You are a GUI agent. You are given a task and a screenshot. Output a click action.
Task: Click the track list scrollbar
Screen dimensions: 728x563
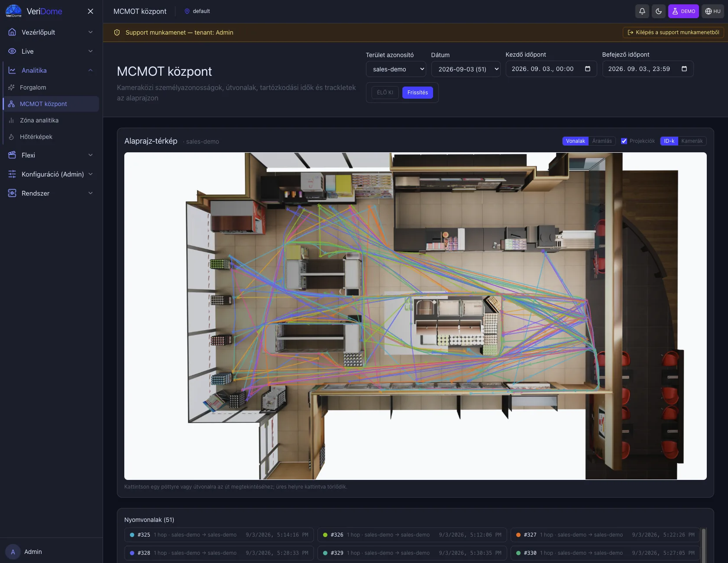click(x=704, y=545)
